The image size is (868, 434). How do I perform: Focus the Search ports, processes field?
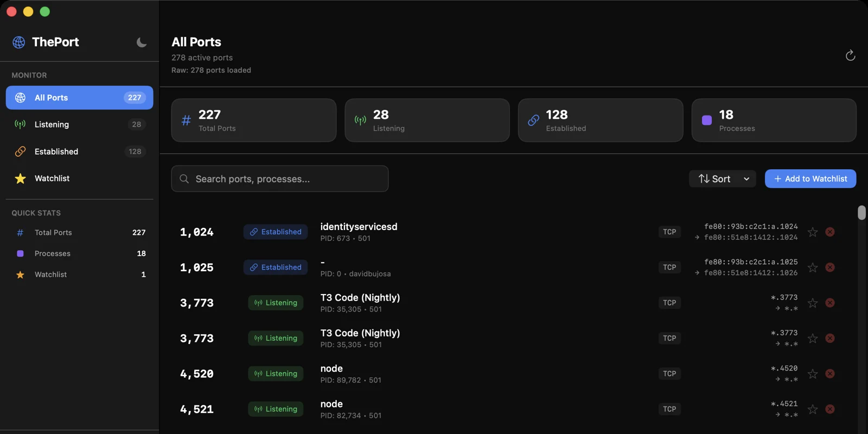click(280, 178)
